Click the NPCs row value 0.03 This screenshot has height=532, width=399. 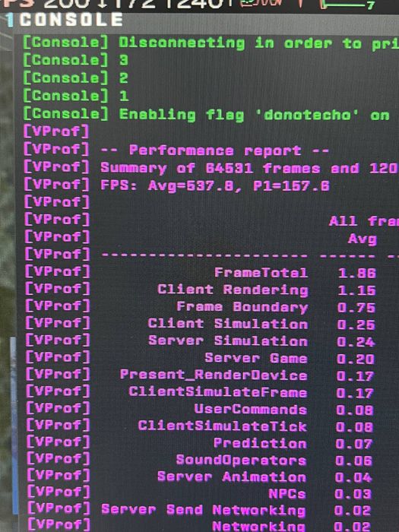(353, 494)
